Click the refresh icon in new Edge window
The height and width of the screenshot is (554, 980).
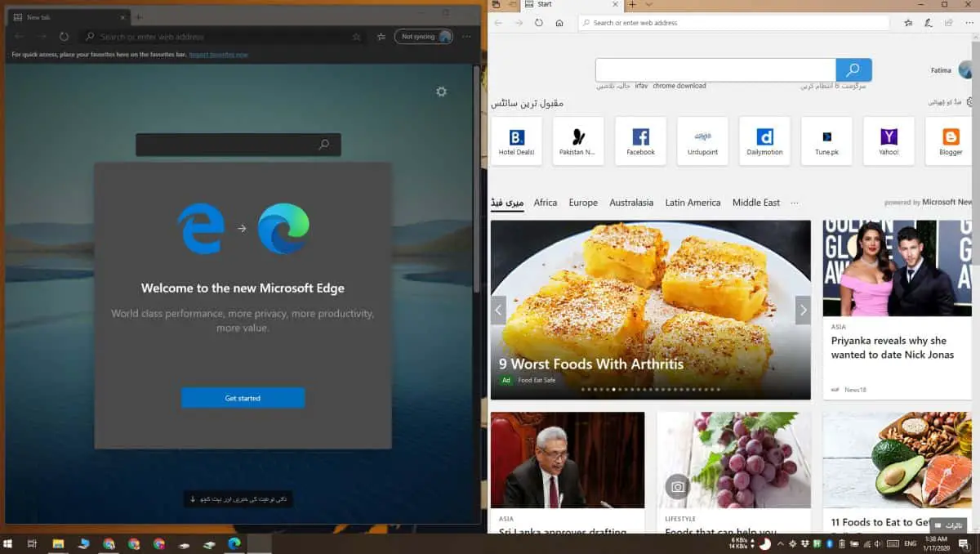coord(64,37)
